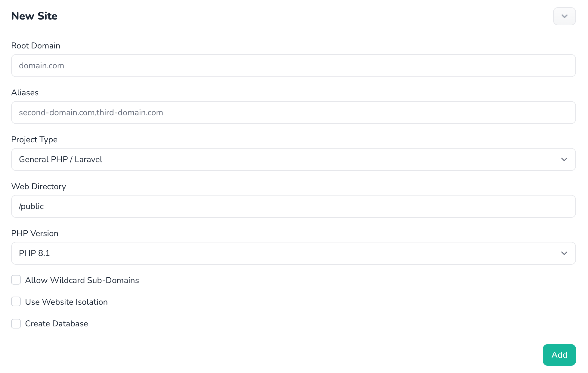Click the Add button to submit

(559, 355)
